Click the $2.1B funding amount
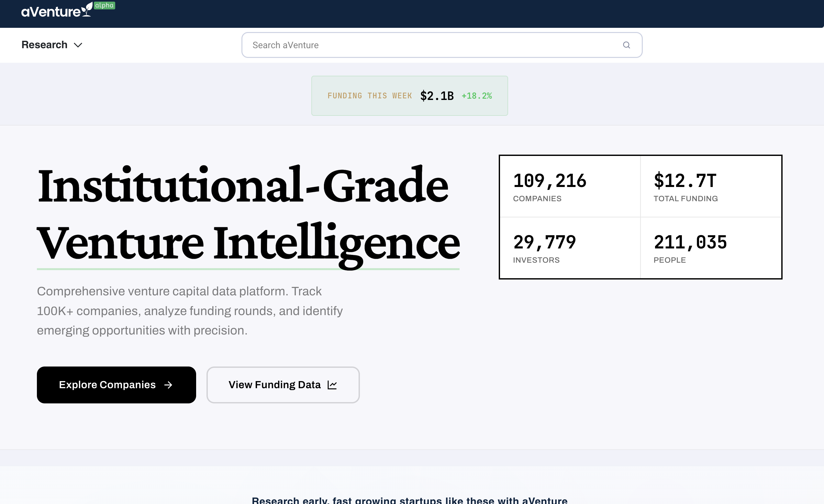Screen dimensions: 824x504 coord(437,96)
